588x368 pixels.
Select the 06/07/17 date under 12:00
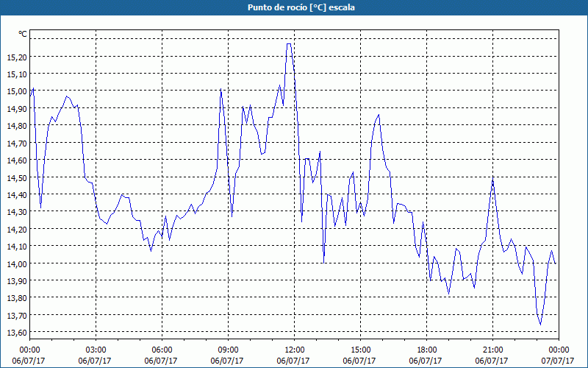click(293, 361)
